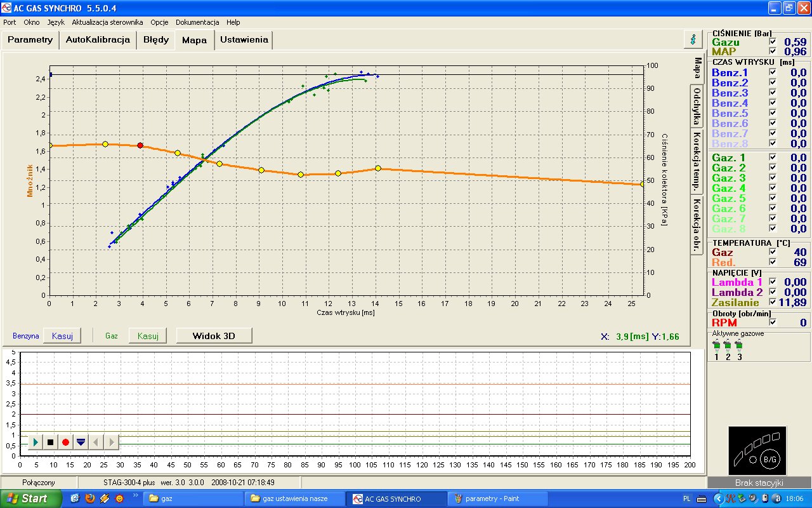Select the red point on the multiplier curve

(140, 145)
